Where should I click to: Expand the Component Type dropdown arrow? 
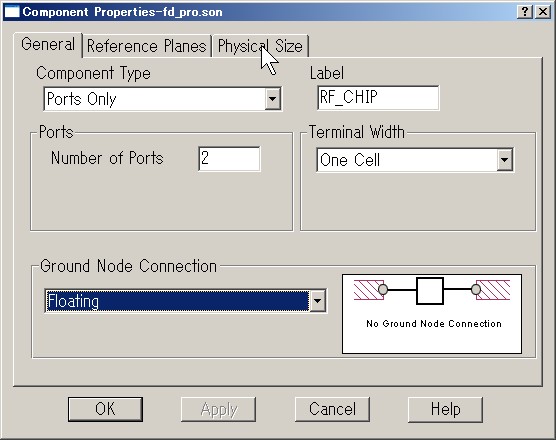tap(273, 99)
